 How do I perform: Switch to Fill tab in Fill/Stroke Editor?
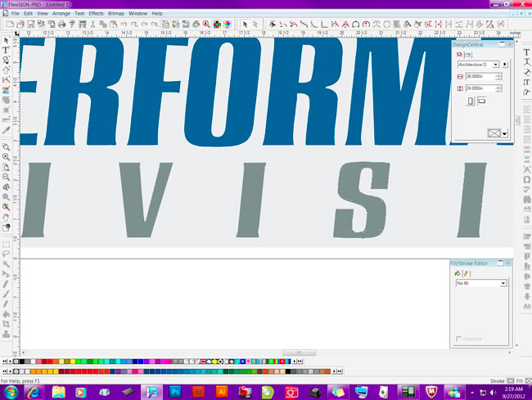pyautogui.click(x=458, y=273)
